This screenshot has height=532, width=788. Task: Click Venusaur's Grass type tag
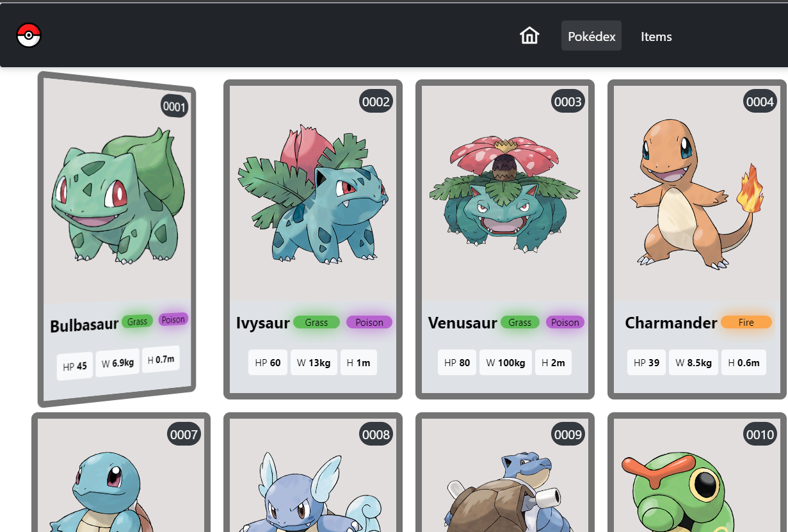[520, 322]
